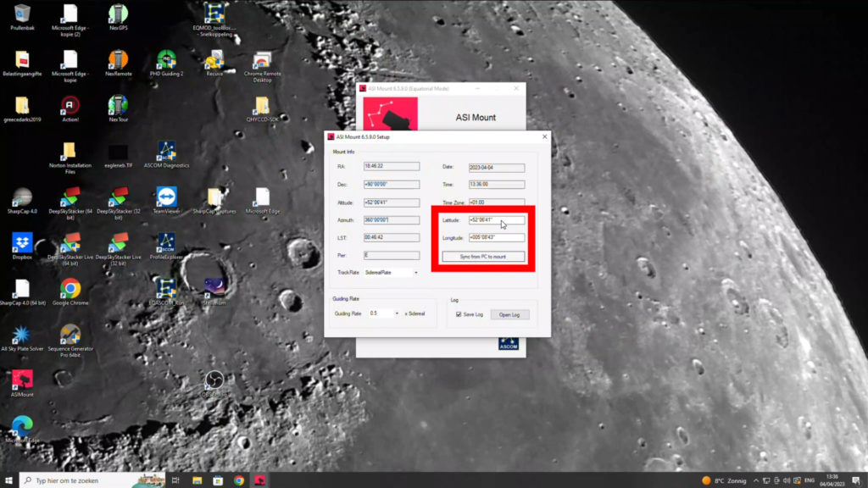Select the Sequence Generator Pro 64bit icon

click(70, 342)
